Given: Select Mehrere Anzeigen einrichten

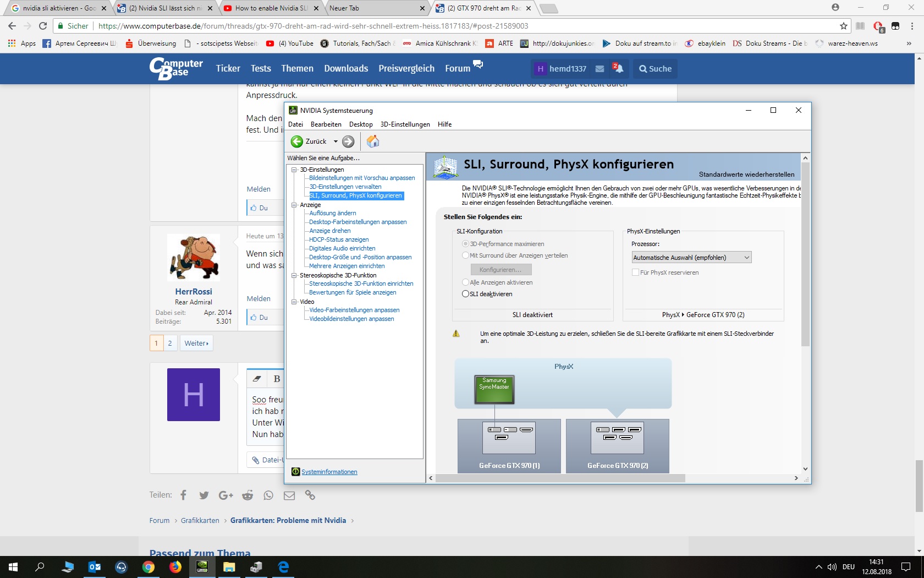Looking at the screenshot, I should (x=346, y=266).
